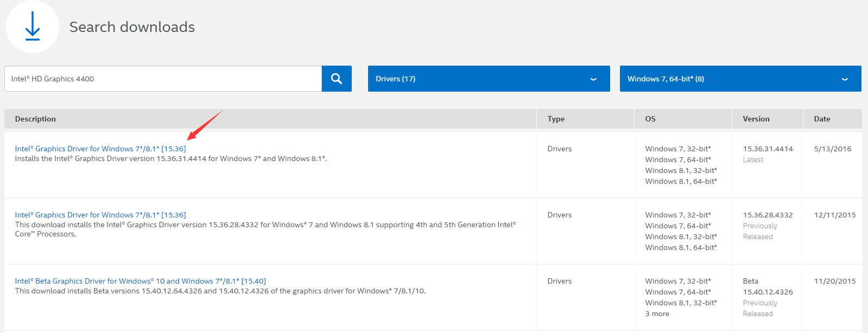Click the '3 more' text in the Beta driver row

tap(657, 313)
